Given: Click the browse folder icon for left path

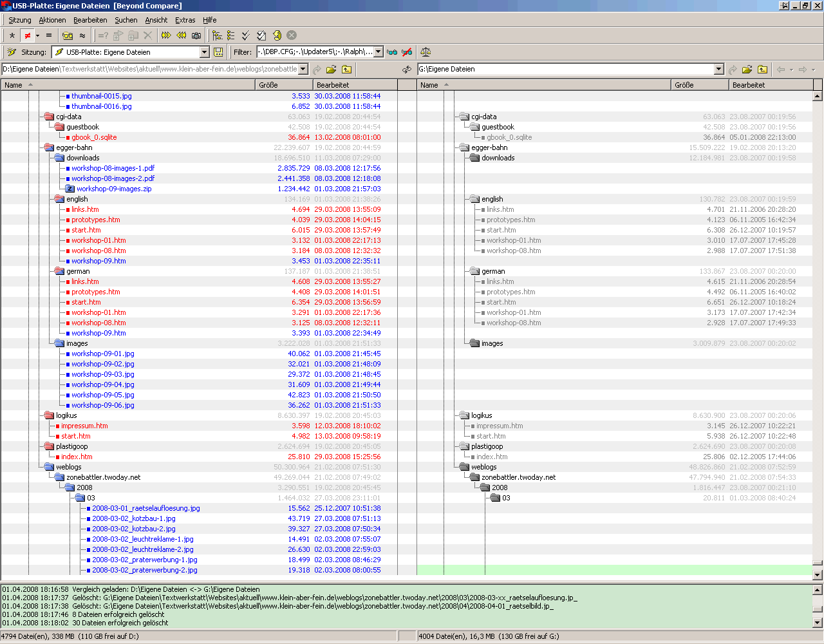Looking at the screenshot, I should [331, 69].
